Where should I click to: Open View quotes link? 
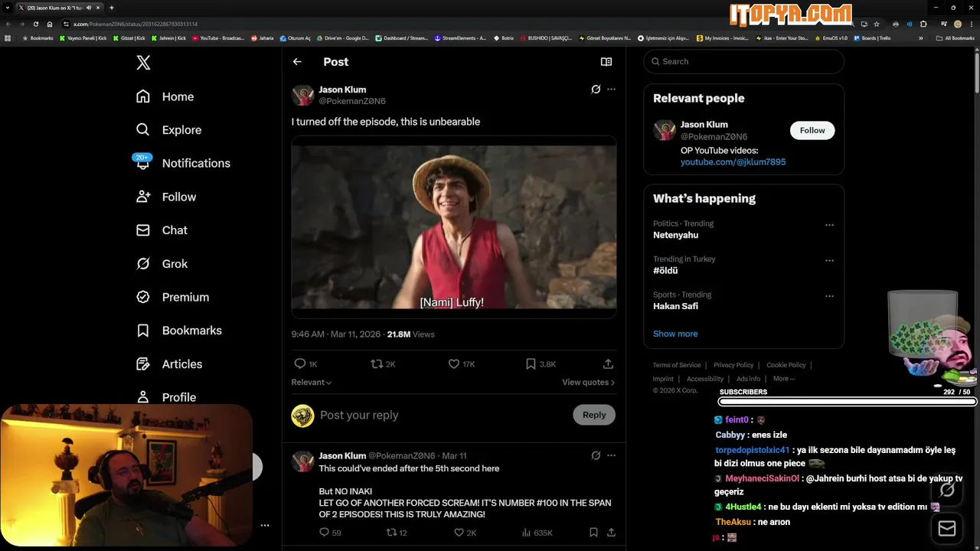588,383
